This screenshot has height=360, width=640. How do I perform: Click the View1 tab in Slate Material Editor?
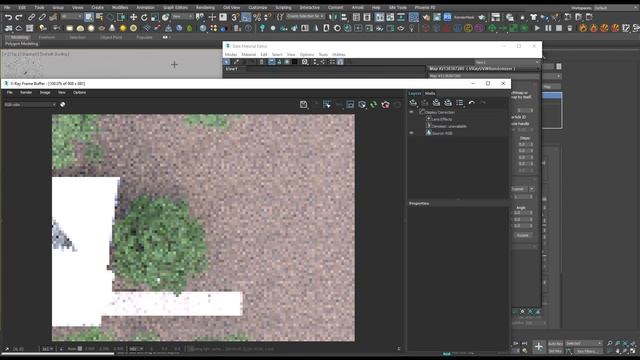pyautogui.click(x=231, y=69)
